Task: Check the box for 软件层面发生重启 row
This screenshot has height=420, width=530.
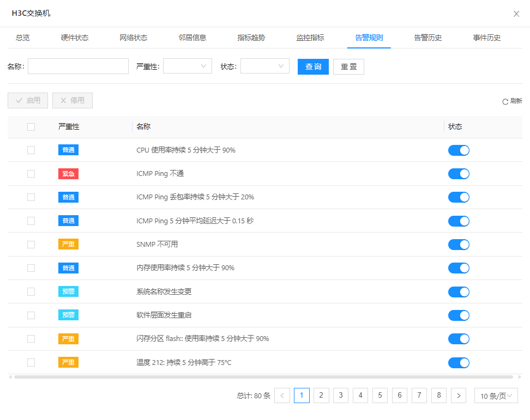Action: coord(31,315)
